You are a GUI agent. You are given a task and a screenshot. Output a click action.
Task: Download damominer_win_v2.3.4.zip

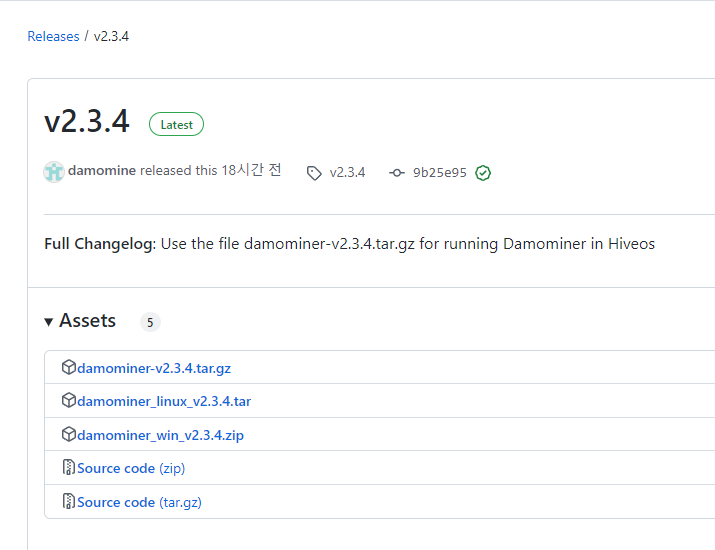tap(161, 435)
